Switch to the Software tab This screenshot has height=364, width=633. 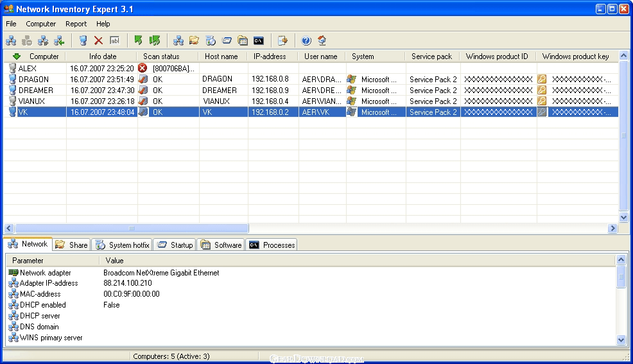tap(221, 245)
